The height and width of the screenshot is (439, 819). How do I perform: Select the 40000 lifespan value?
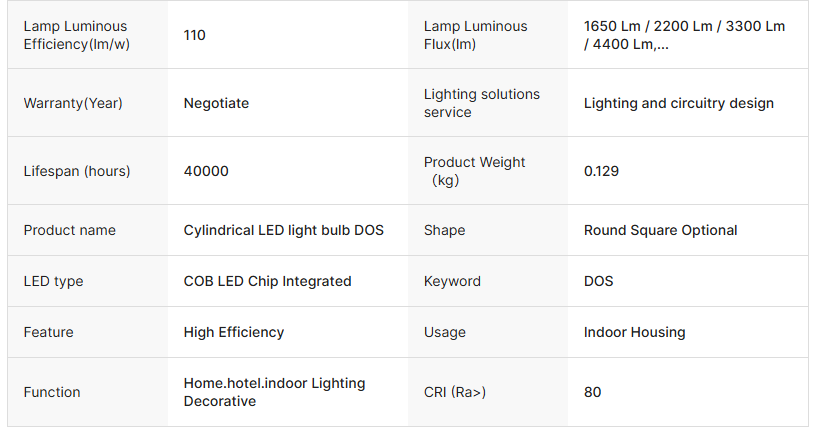206,171
